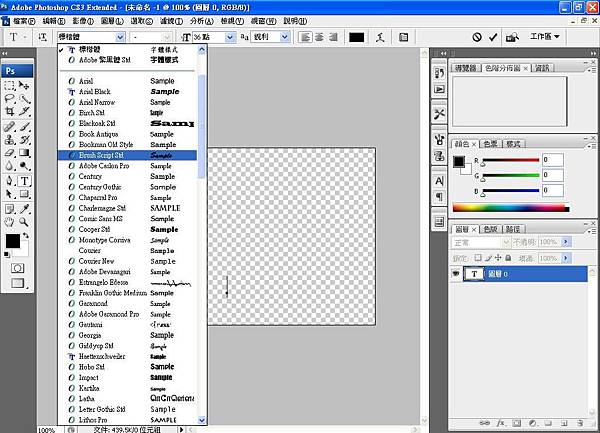This screenshot has width=600, height=433.
Task: Open the File menu
Action: (x=24, y=21)
